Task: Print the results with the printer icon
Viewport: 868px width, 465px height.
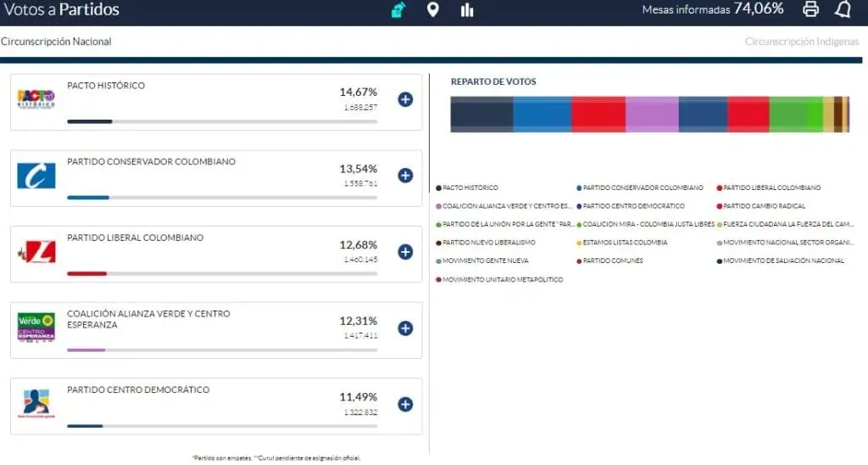Action: (810, 8)
